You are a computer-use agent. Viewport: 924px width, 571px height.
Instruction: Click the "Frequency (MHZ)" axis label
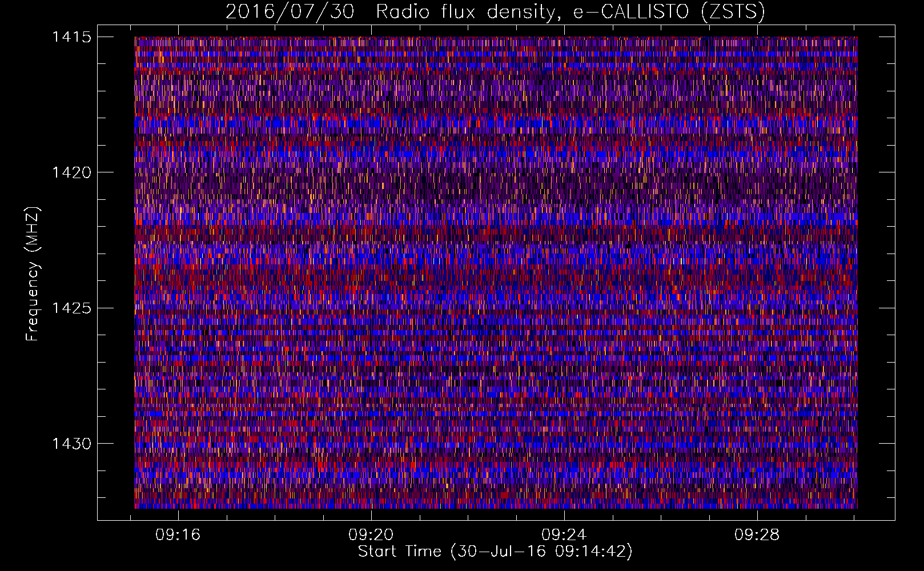(33, 274)
